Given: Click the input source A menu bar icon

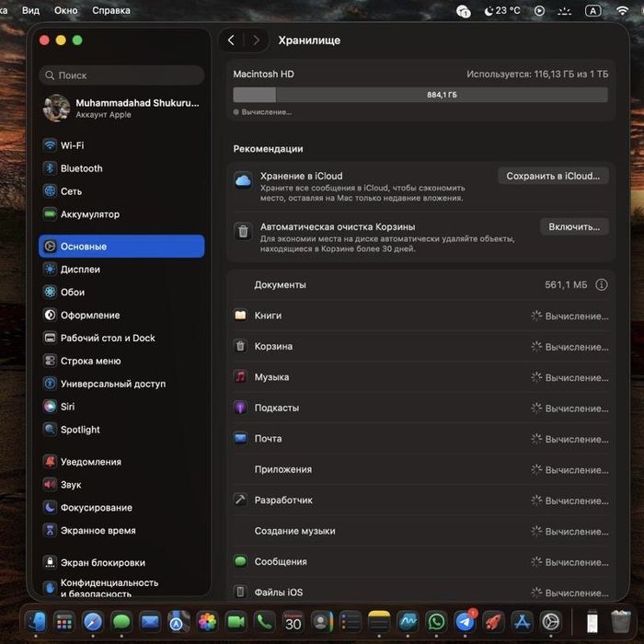Looking at the screenshot, I should pyautogui.click(x=593, y=11).
